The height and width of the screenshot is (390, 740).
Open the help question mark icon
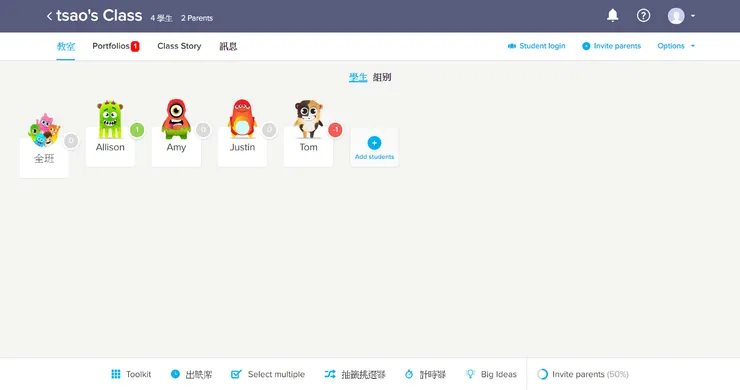pyautogui.click(x=643, y=16)
